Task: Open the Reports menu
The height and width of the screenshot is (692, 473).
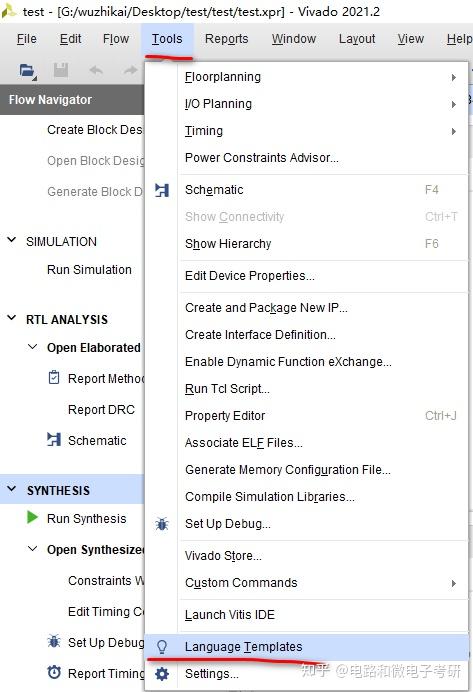Action: point(226,39)
